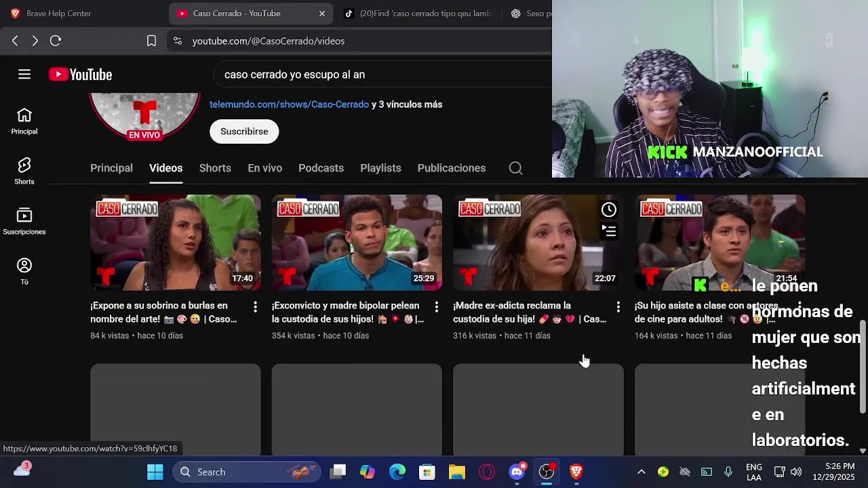
Task: Open telemundo.com/shows/Caso-Cerrado link
Action: click(x=289, y=104)
